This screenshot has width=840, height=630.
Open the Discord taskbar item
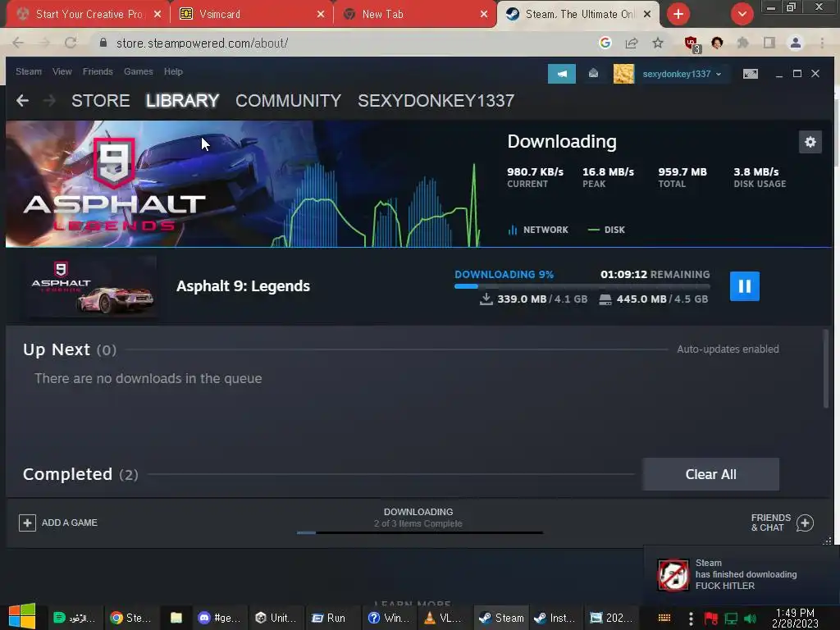219,618
